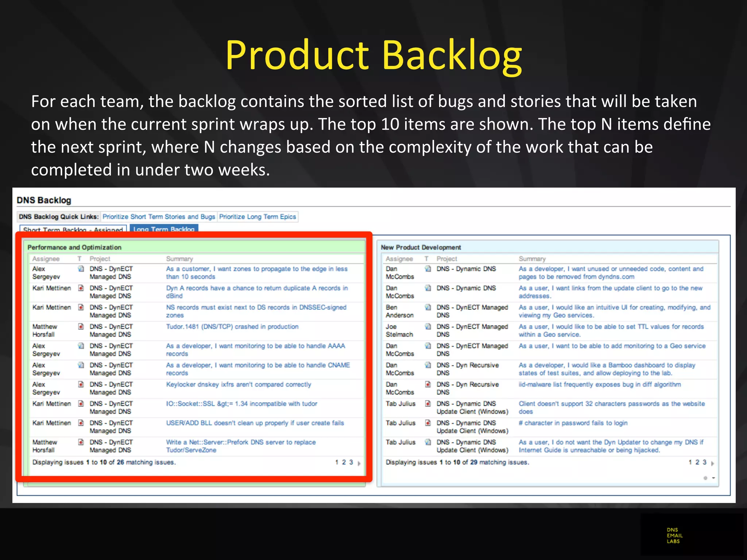The width and height of the screenshot is (747, 560).
Task: Click story icon for Bamboo dashboard row
Action: 428,365
